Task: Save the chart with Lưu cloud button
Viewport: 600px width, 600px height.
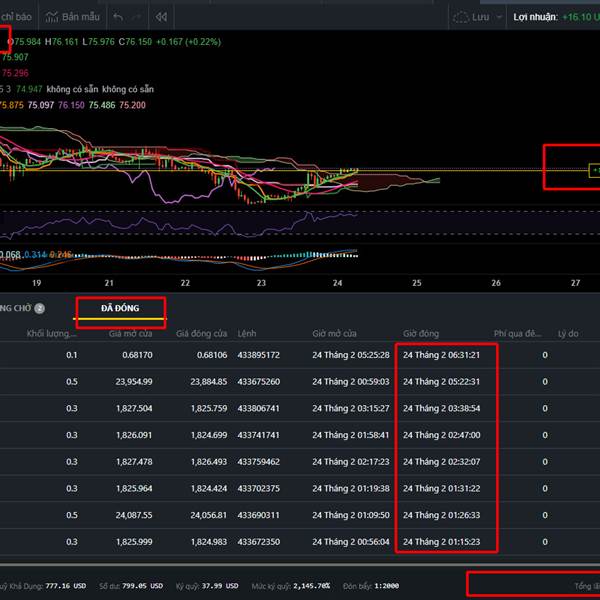Action: (x=471, y=17)
